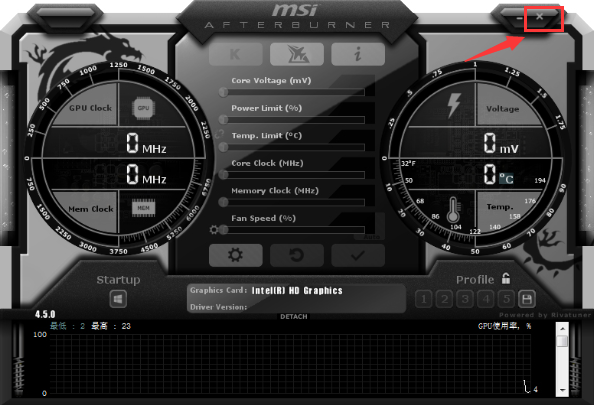
Task: Reset settings with the circular arrow button
Action: point(297,255)
